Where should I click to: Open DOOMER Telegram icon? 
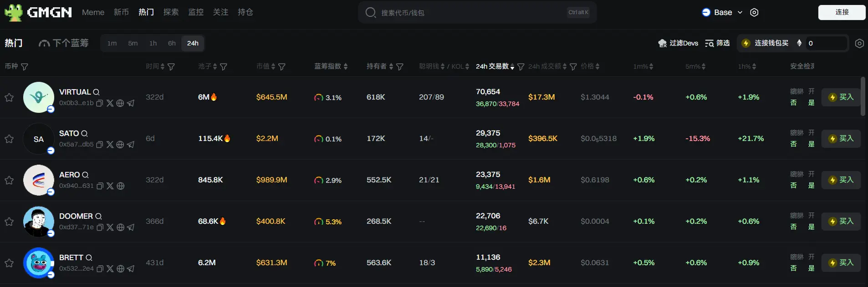pos(131,227)
